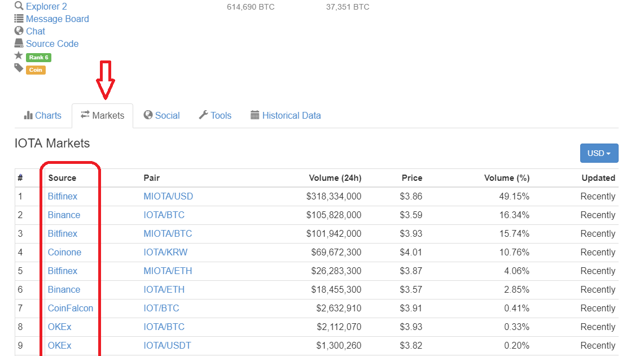This screenshot has width=644, height=356.
Task: Click the drive icon beside Source Code
Action: pos(19,44)
